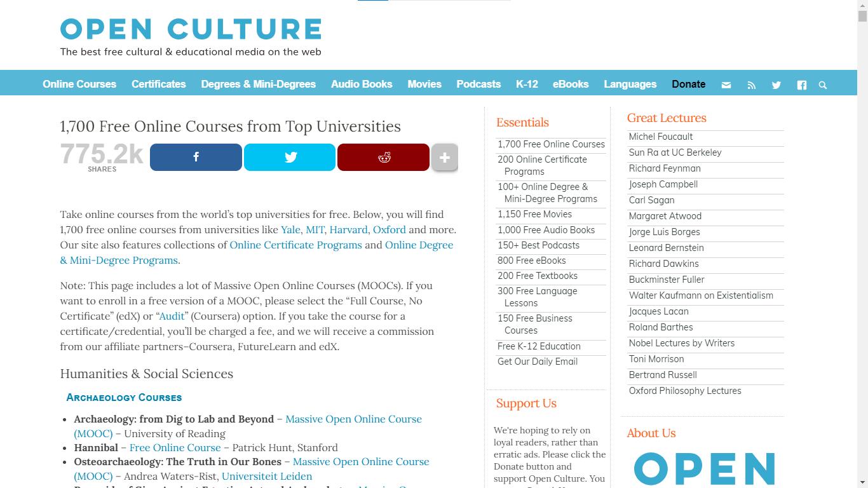The width and height of the screenshot is (868, 488).
Task: Open the Twitter icon in navbar
Action: tap(776, 85)
